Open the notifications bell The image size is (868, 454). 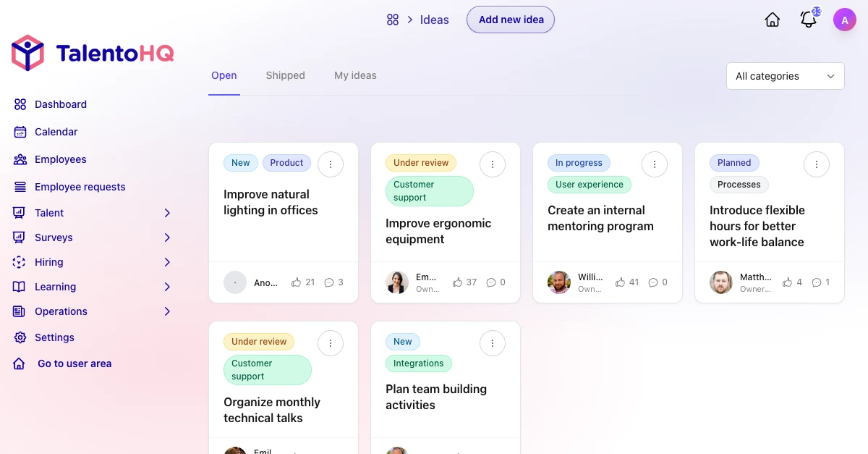coord(809,20)
